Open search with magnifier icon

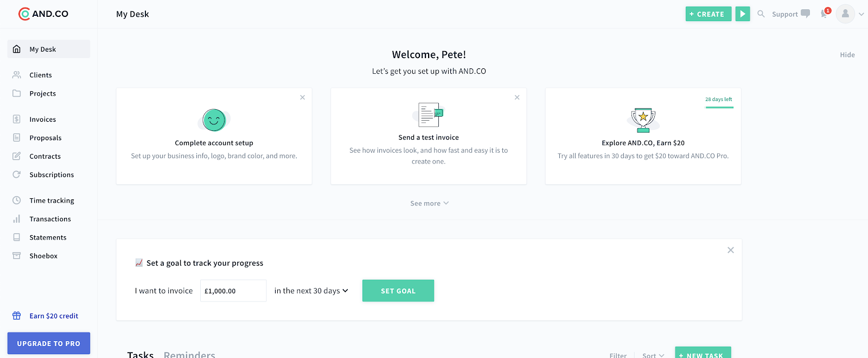point(761,14)
